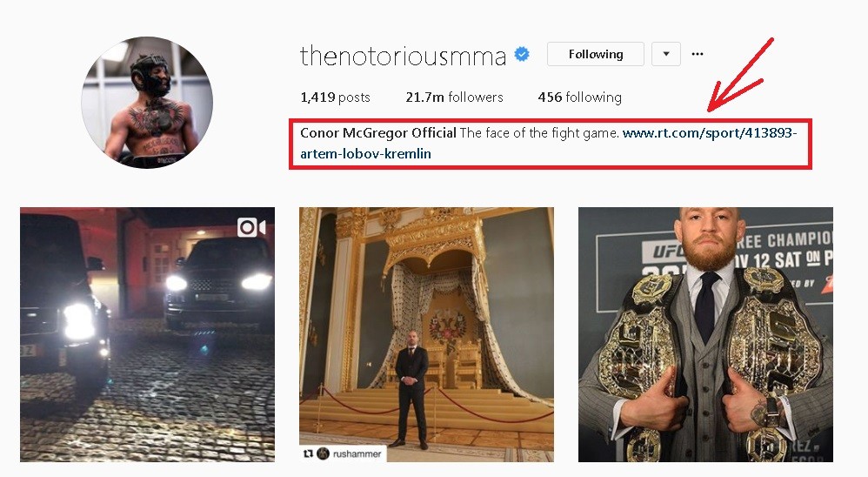Image resolution: width=868 pixels, height=477 pixels.
Task: Open the 456 following list
Action: 579,97
